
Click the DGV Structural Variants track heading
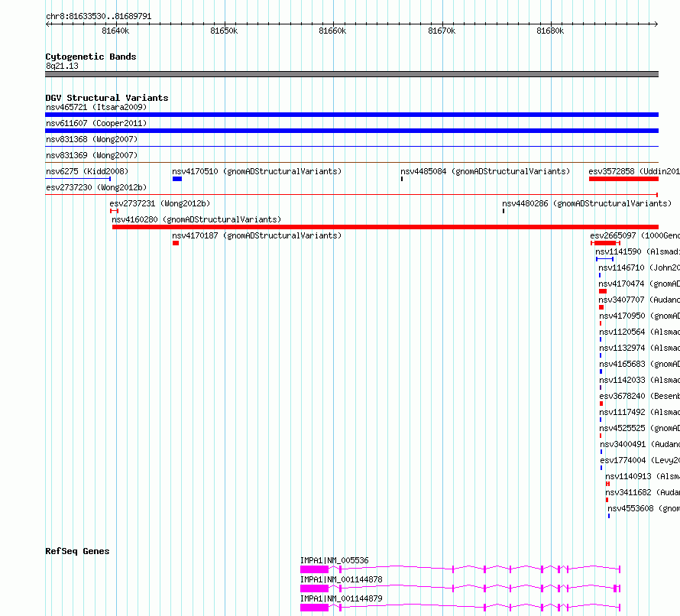[x=107, y=98]
